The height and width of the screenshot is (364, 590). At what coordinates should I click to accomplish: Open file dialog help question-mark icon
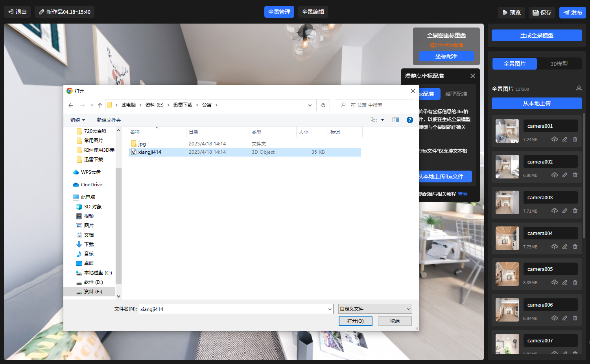click(x=409, y=120)
